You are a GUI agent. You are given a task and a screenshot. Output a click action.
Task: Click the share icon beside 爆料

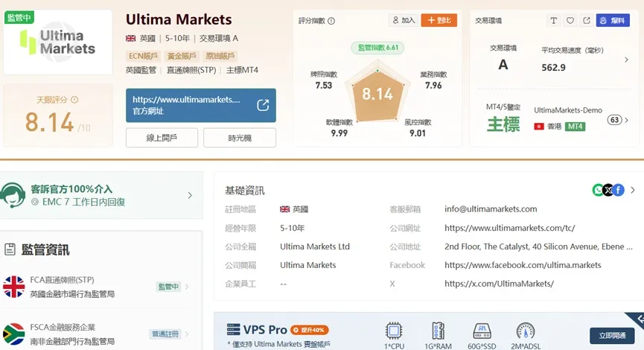tap(587, 21)
